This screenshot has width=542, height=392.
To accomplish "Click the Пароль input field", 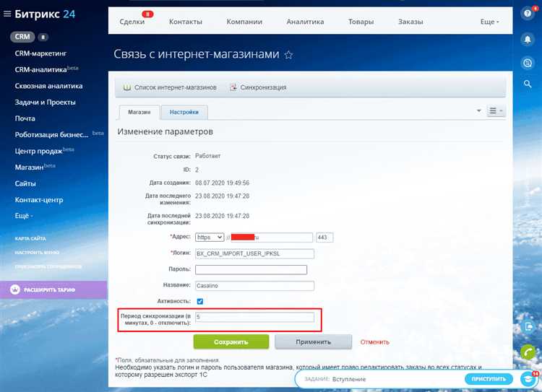I will tap(251, 270).
